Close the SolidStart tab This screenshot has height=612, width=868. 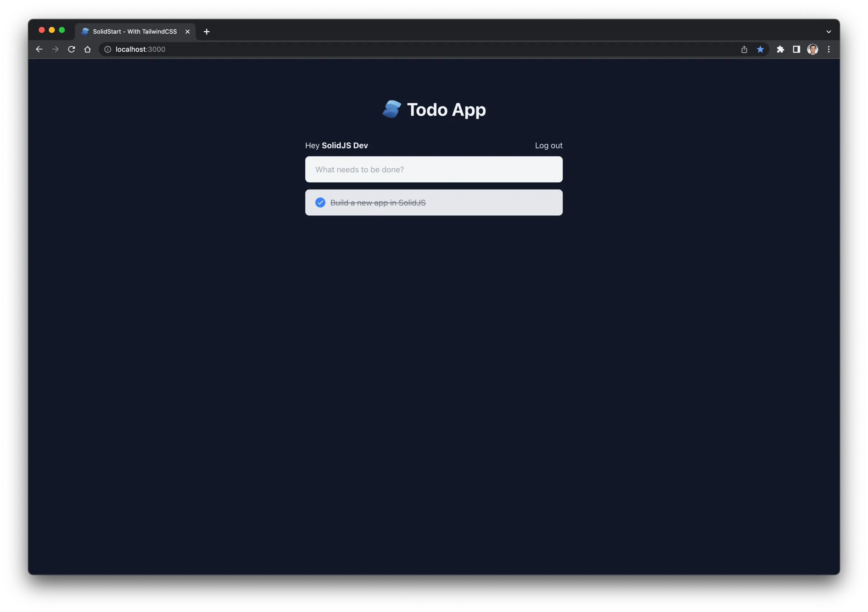pyautogui.click(x=188, y=32)
